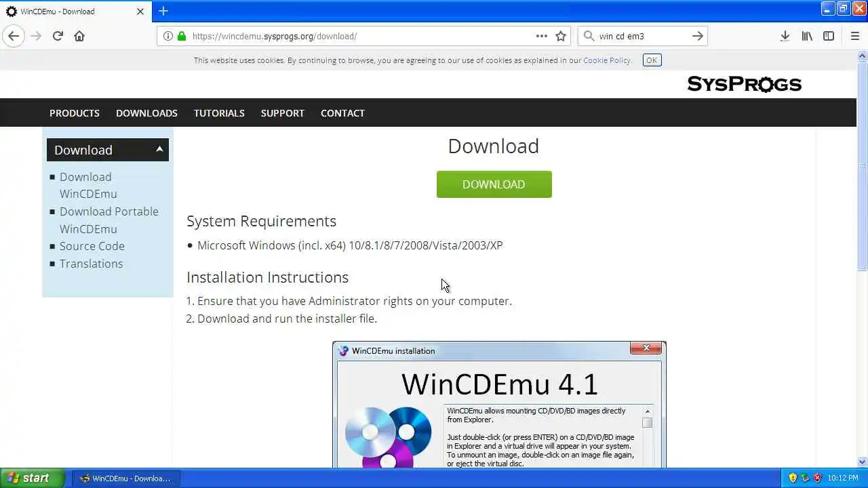Click the Installation Instructions heading
868x488 pixels.
tap(267, 277)
